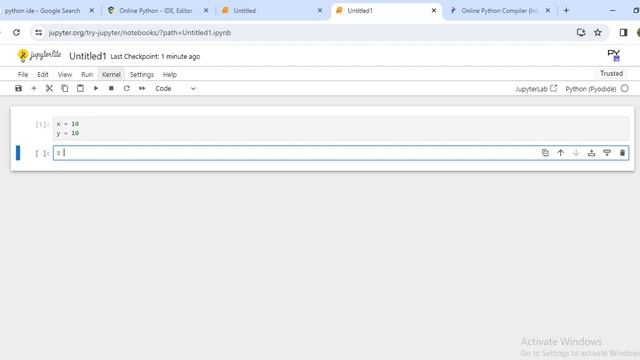Run the selected cell with play icon
The height and width of the screenshot is (360, 640).
click(96, 88)
